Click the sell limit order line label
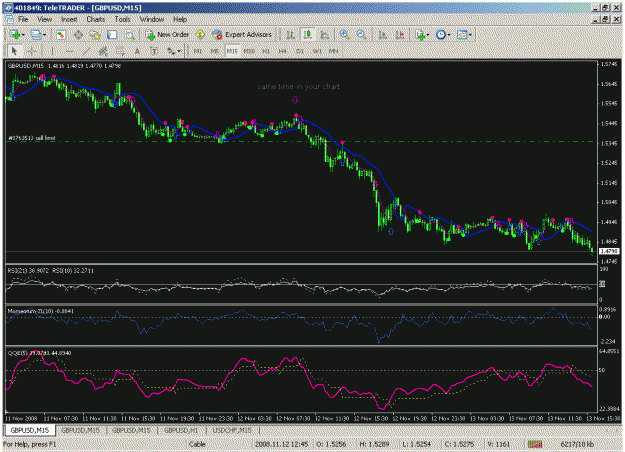Screen dimensions: 625x452 click(32, 138)
